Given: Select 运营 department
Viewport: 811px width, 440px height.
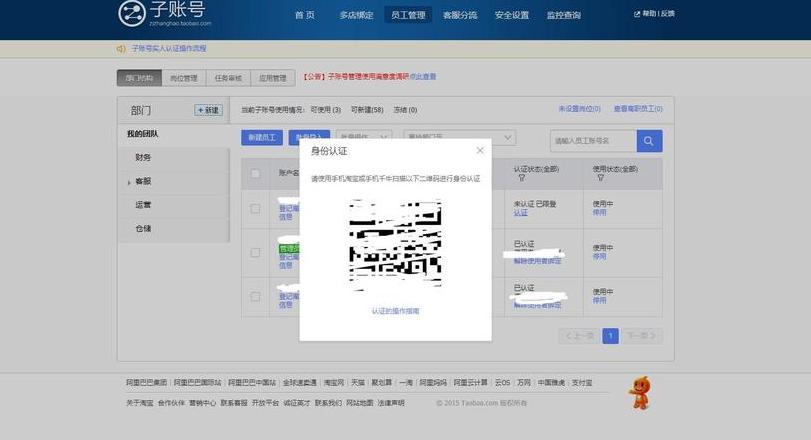Looking at the screenshot, I should (143, 205).
